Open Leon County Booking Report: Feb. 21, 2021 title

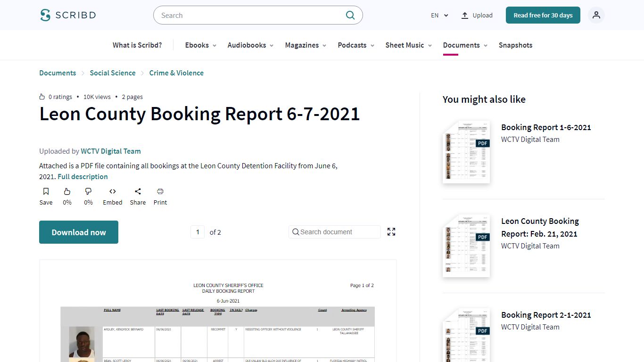pyautogui.click(x=540, y=227)
